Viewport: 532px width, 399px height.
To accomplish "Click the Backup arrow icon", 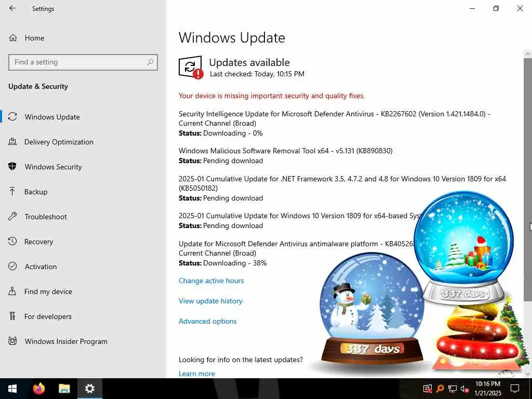I will (12, 191).
